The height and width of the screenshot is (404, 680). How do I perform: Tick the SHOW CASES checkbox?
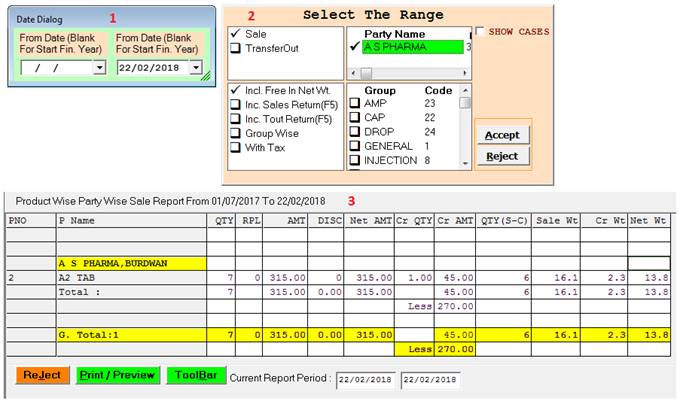point(481,32)
